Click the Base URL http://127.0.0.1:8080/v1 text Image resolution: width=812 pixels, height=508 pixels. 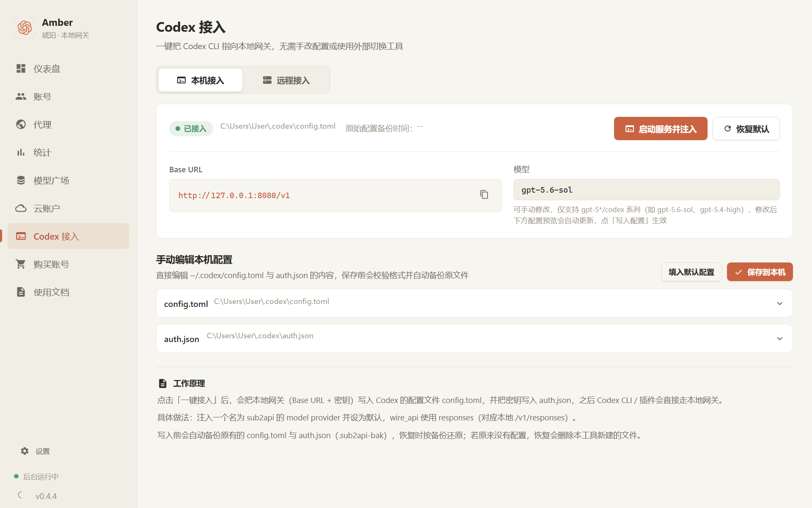234,195
